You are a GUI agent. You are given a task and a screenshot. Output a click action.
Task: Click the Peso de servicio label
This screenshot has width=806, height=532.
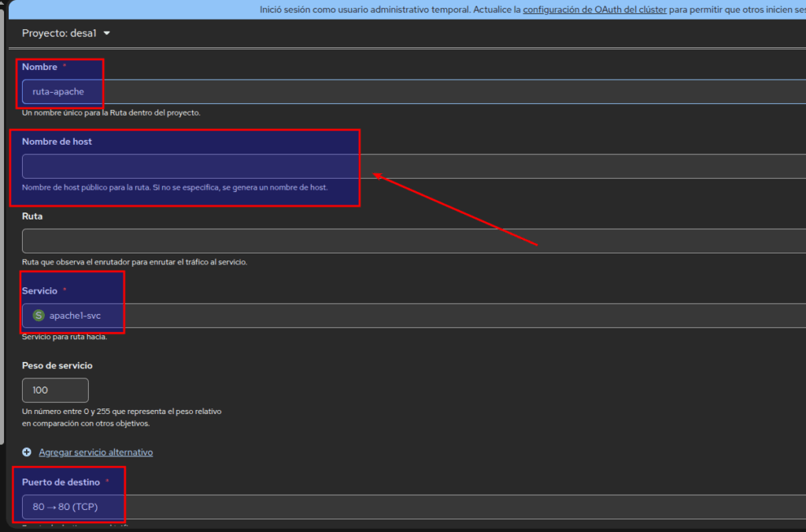57,365
